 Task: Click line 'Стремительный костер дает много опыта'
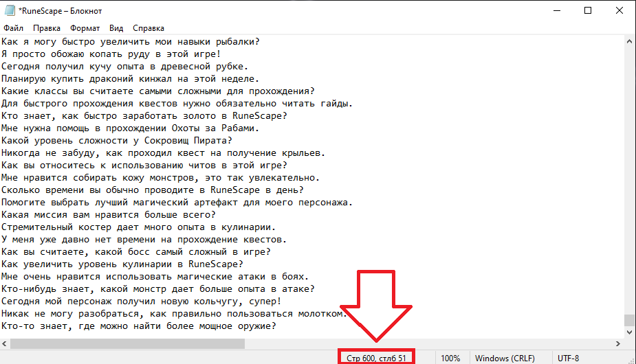(138, 227)
